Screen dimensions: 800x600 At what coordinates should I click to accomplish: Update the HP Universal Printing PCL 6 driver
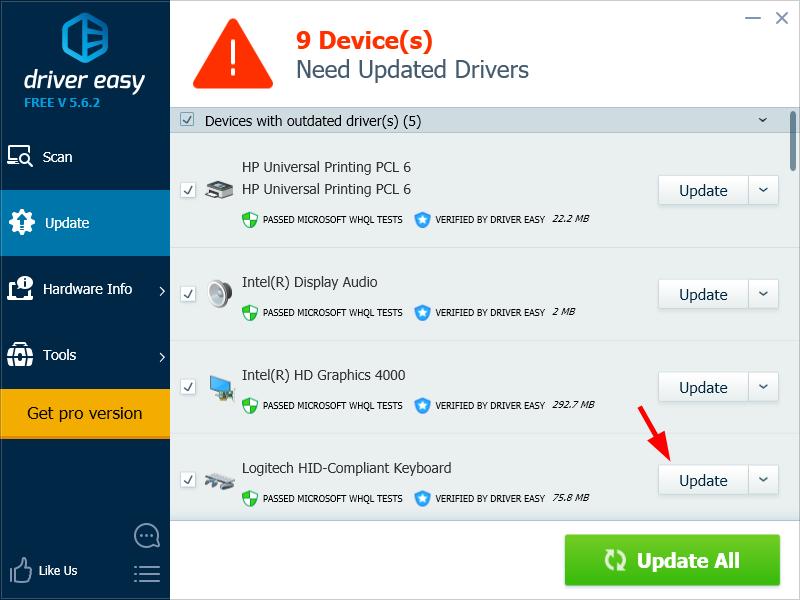tap(703, 190)
